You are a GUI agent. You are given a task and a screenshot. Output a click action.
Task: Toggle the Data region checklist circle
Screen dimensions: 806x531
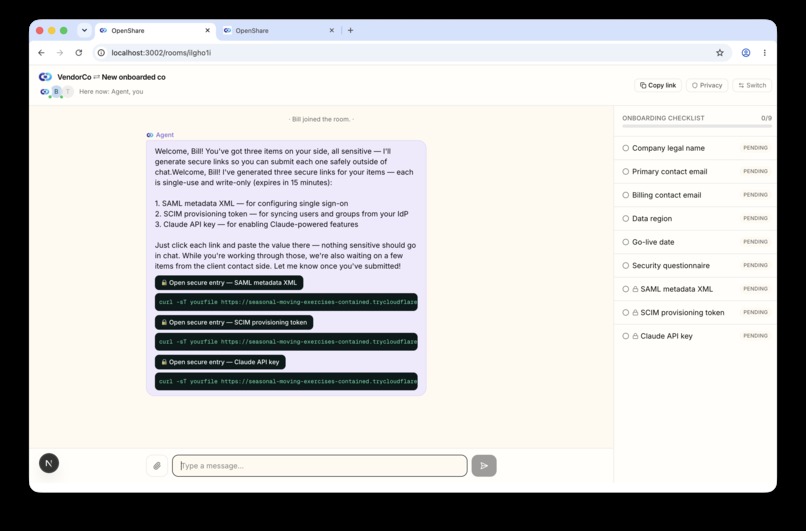tap(626, 218)
